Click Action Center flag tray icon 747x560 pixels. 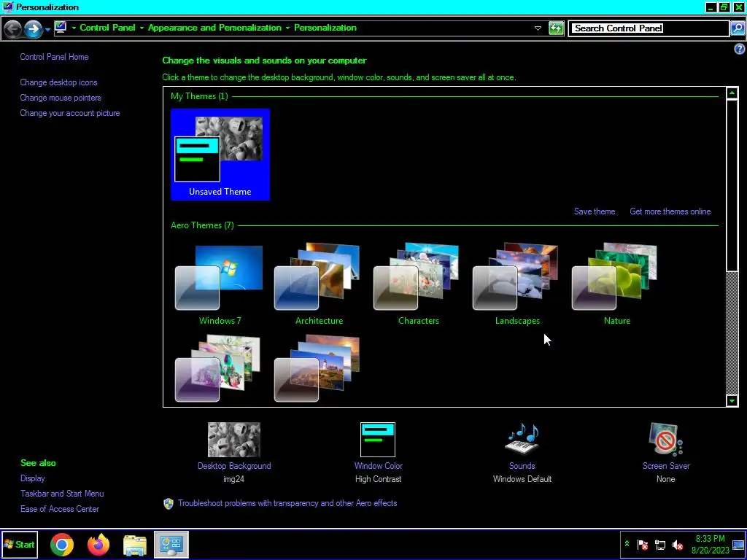click(643, 545)
